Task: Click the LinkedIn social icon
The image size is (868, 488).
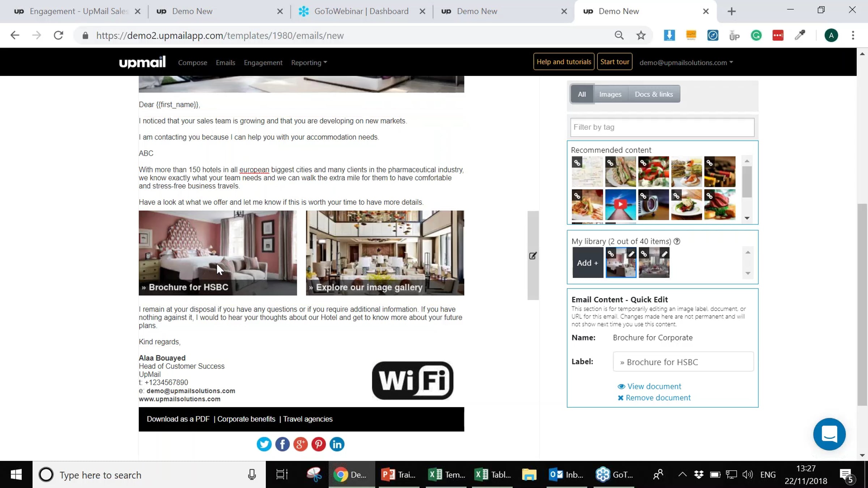Action: 337,444
